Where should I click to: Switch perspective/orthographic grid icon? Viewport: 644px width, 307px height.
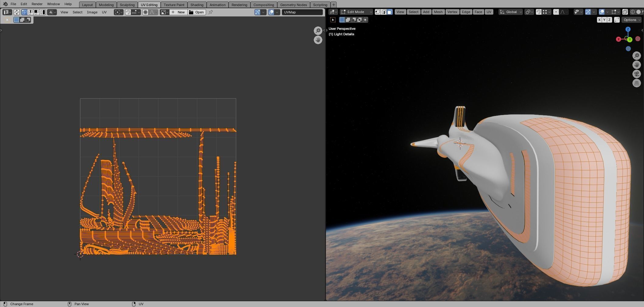637,83
